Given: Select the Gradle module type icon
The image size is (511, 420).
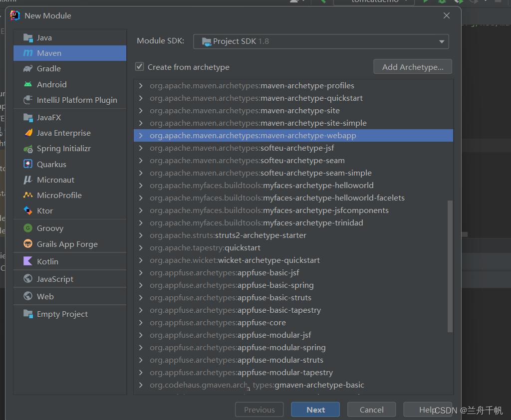Looking at the screenshot, I should click(x=28, y=69).
